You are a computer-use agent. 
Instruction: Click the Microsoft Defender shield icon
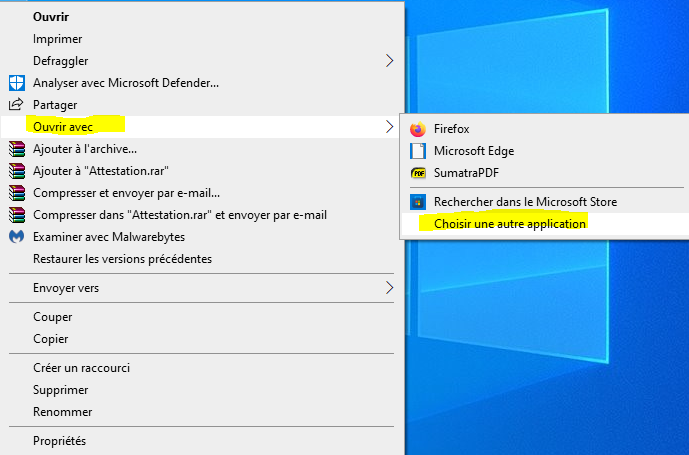point(16,83)
